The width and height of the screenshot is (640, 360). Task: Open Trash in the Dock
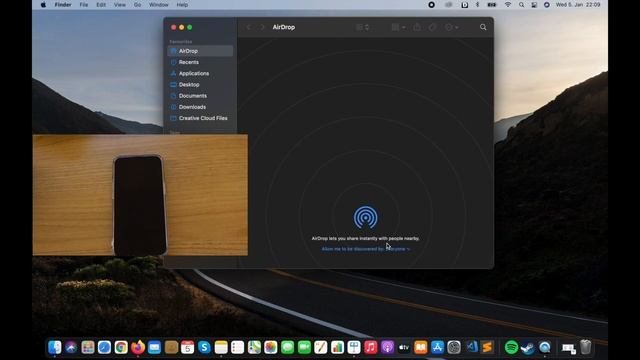[x=586, y=347]
